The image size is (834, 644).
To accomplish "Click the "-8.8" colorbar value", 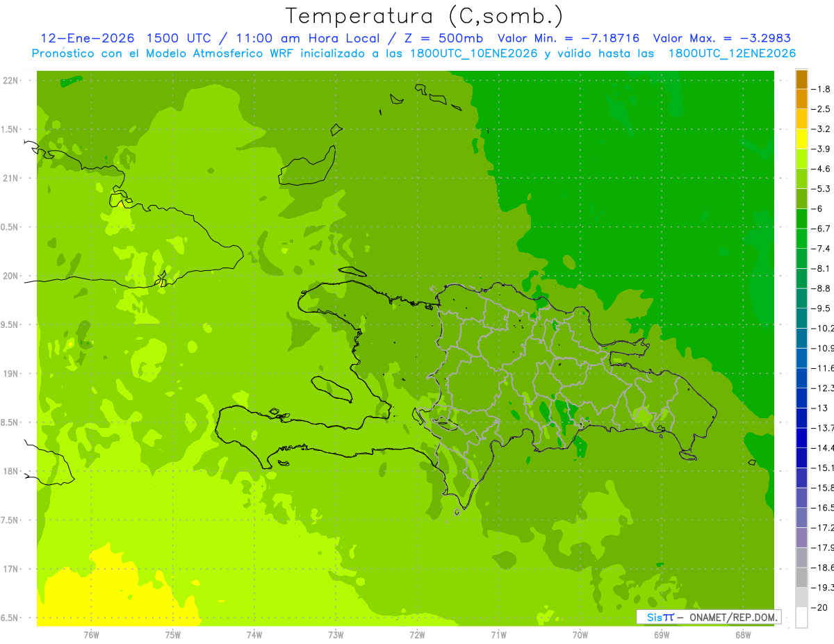I will [822, 288].
